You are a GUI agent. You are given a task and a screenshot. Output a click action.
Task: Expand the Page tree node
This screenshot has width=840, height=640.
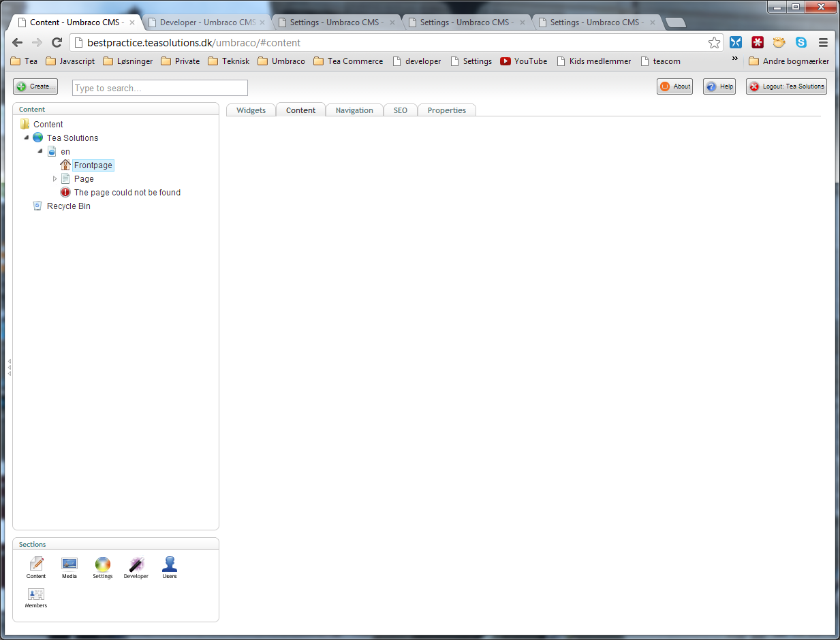[x=55, y=178]
